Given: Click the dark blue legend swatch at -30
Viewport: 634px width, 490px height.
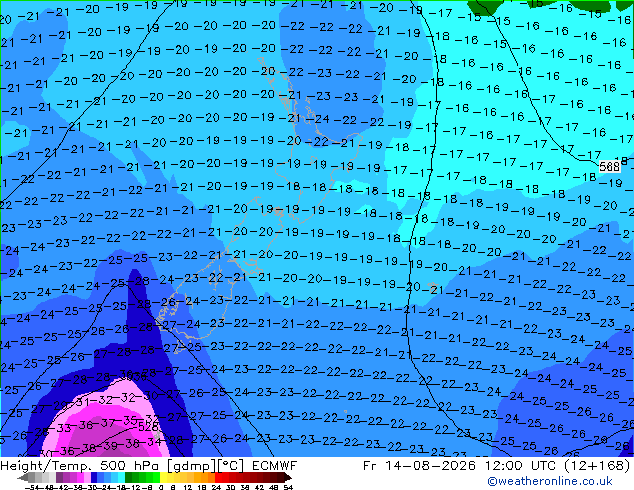Looking at the screenshot, I should coord(94,477).
